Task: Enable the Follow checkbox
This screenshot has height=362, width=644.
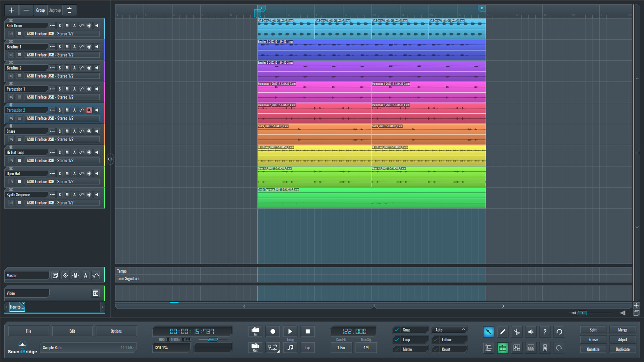Action: (436, 340)
